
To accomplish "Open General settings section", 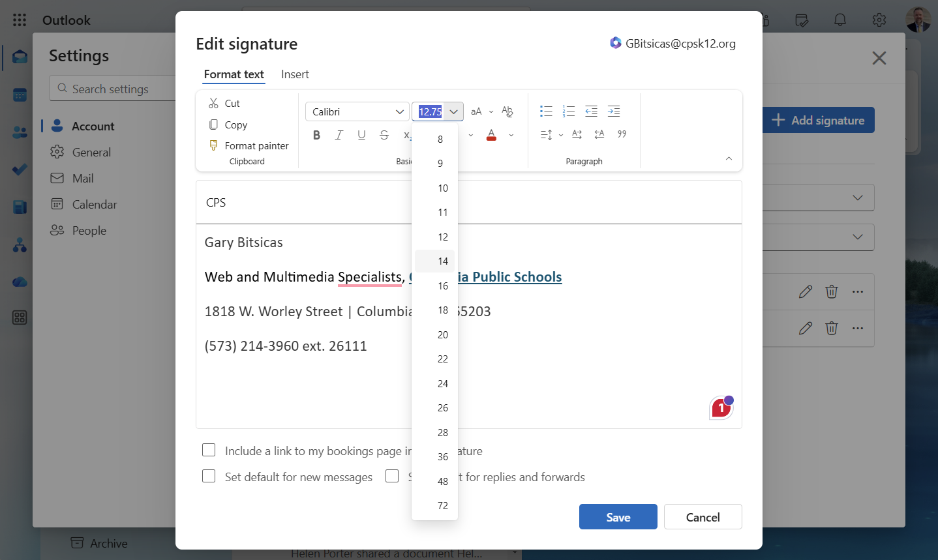I will coord(91,152).
